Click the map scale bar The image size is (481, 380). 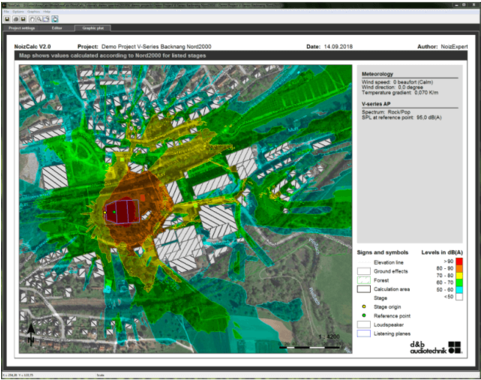click(x=310, y=347)
